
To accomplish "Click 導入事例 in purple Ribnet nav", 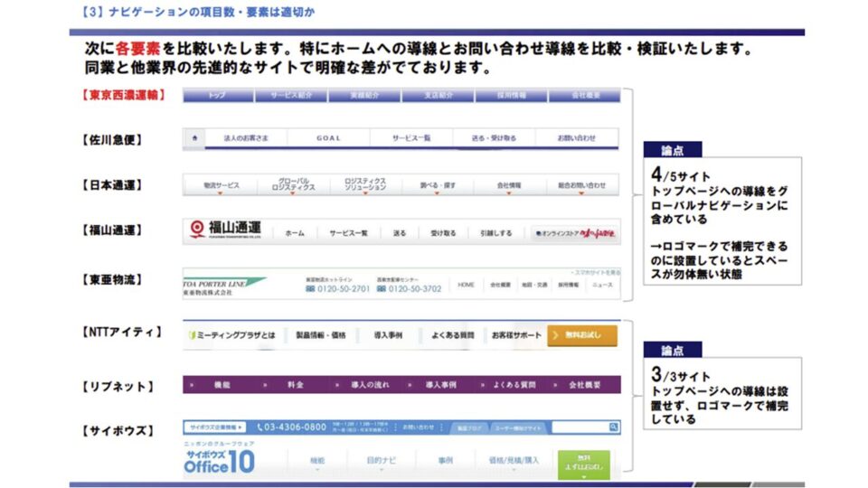I will pos(440,385).
